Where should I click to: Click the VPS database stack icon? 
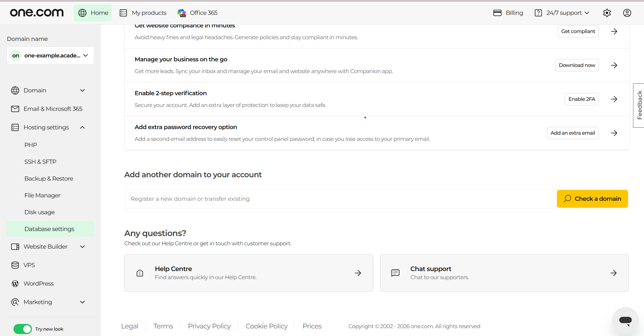pos(15,265)
